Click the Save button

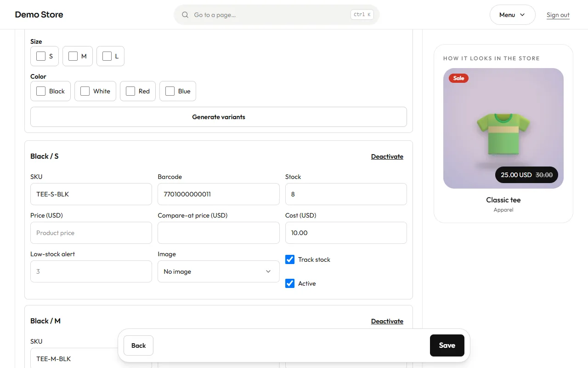click(447, 345)
